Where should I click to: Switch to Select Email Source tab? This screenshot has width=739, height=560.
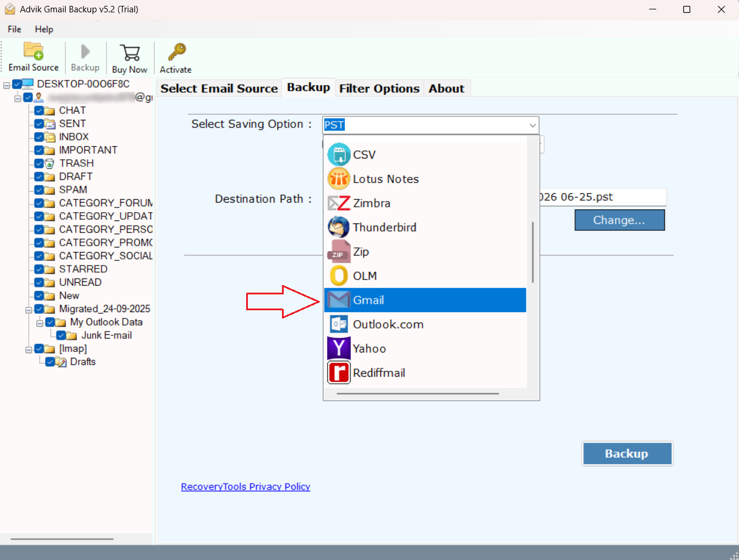point(219,88)
